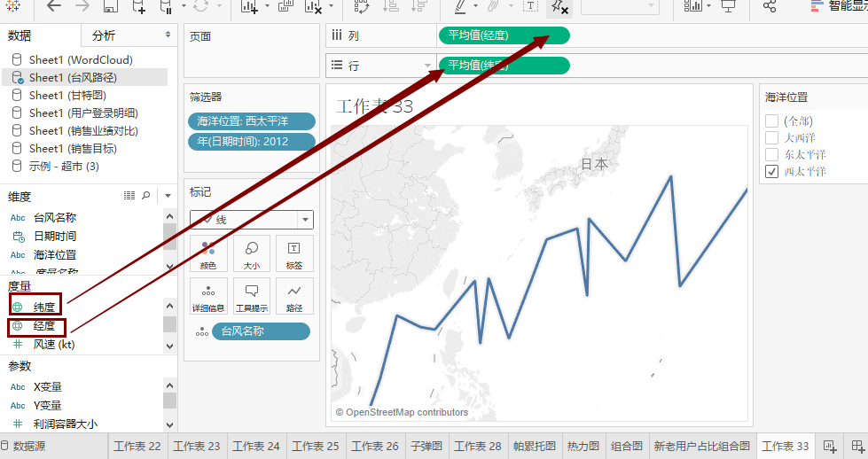Click the 路径 marks card button
868x459 pixels.
(294, 297)
